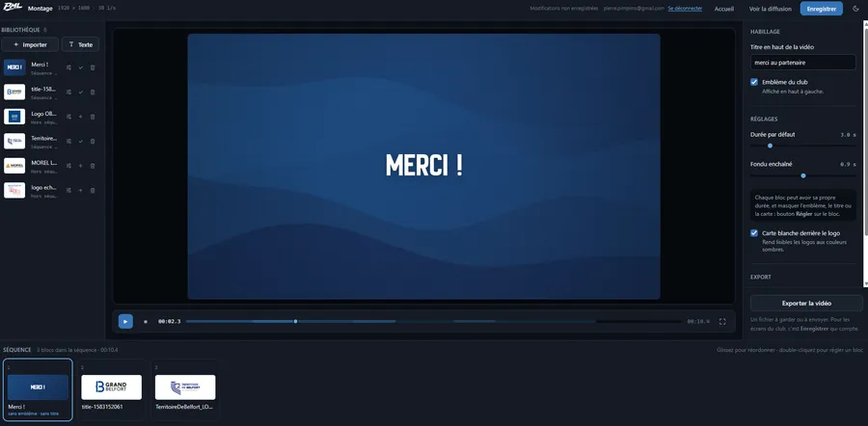Click the Merci ! library thumbnail
This screenshot has width=868, height=426.
14,67
